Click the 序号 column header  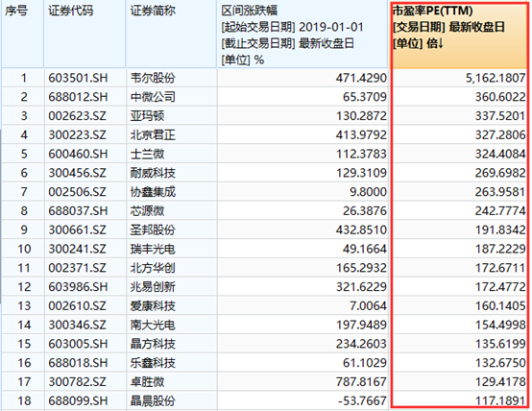22,35
